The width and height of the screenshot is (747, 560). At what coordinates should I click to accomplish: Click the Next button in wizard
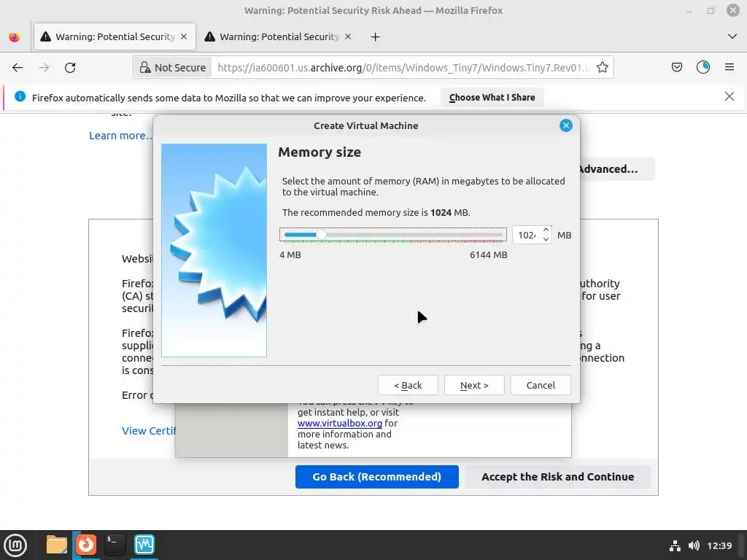(x=474, y=385)
